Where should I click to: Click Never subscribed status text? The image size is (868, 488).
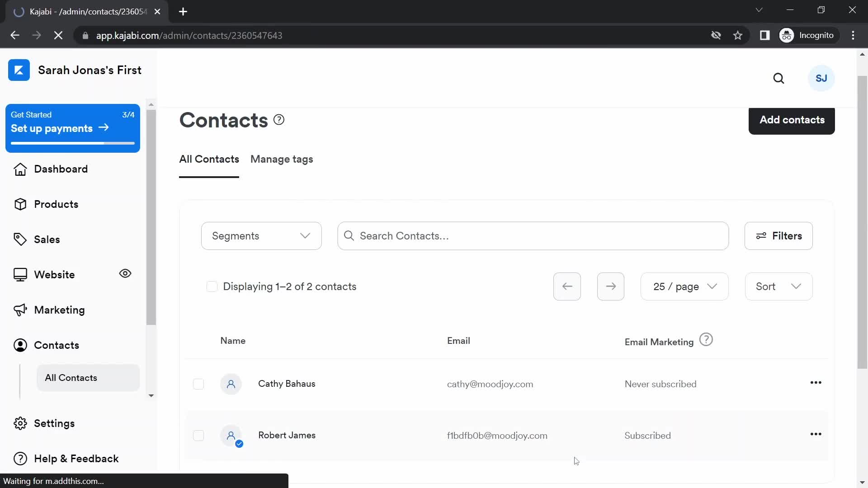pyautogui.click(x=660, y=384)
